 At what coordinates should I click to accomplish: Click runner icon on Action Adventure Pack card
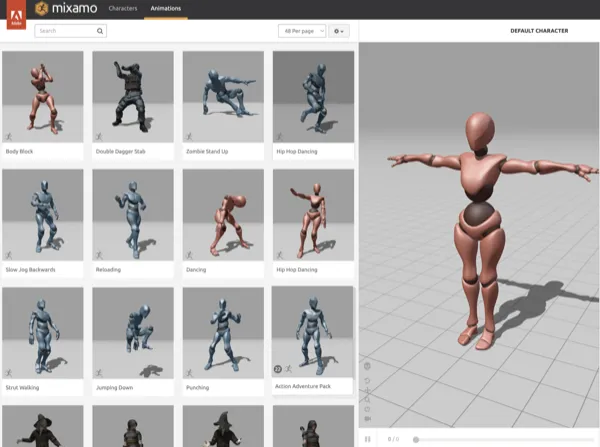(x=289, y=369)
